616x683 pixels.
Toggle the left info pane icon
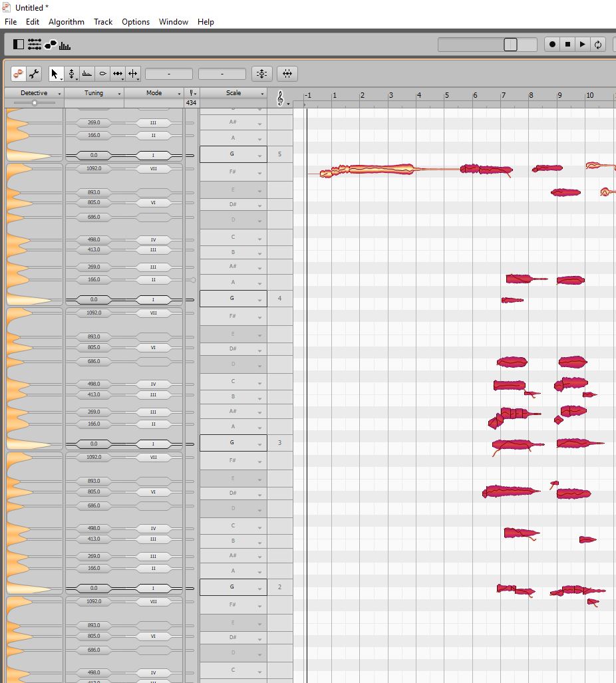[x=19, y=44]
